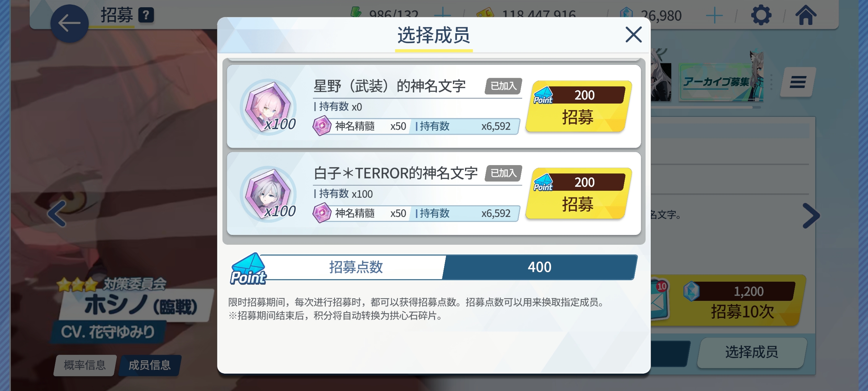Recruit 白子＊TERROR for 200 points

pyautogui.click(x=578, y=193)
